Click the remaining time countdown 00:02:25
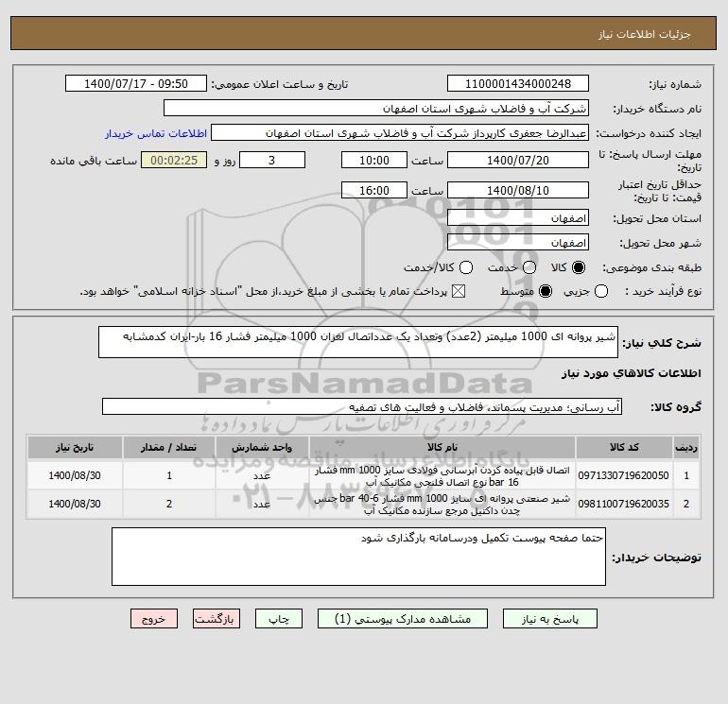 click(x=174, y=160)
